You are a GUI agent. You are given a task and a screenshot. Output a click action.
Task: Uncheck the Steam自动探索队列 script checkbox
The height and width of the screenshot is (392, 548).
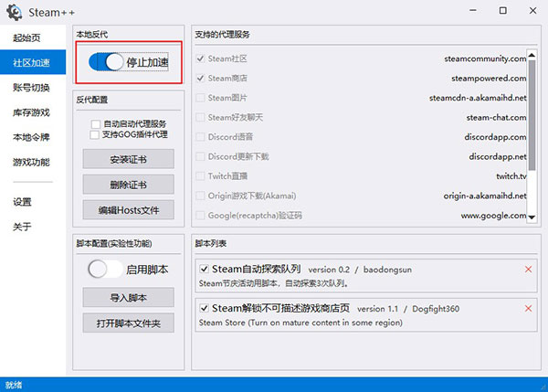[204, 269]
